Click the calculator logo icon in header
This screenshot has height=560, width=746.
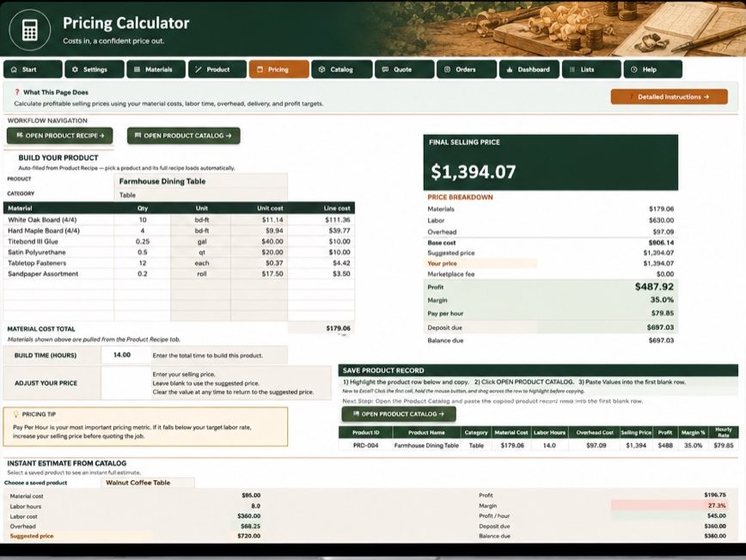[29, 29]
